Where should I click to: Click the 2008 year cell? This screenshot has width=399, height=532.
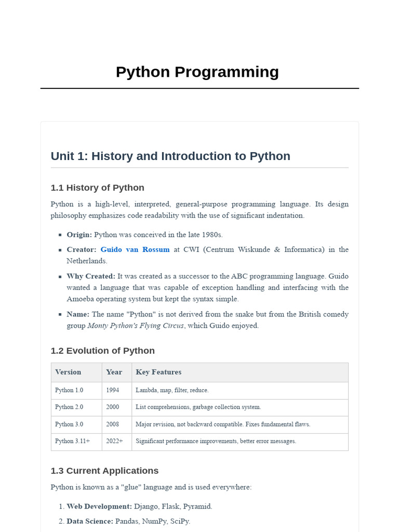[113, 424]
